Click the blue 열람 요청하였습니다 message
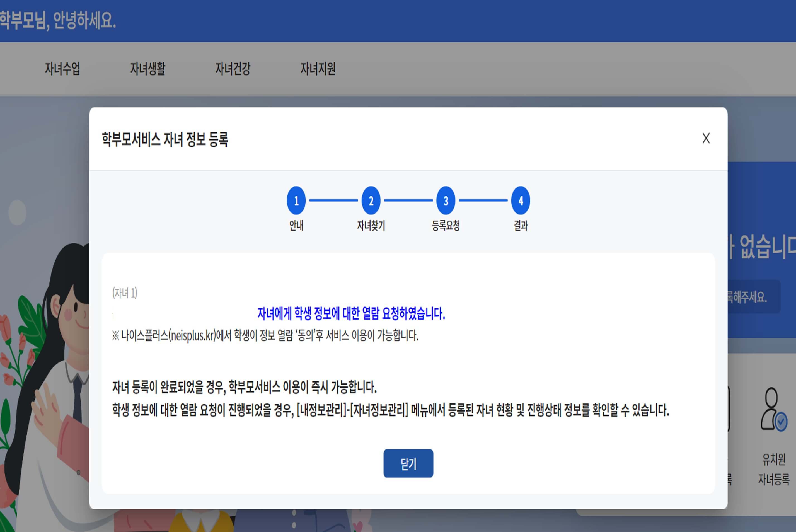 (351, 313)
